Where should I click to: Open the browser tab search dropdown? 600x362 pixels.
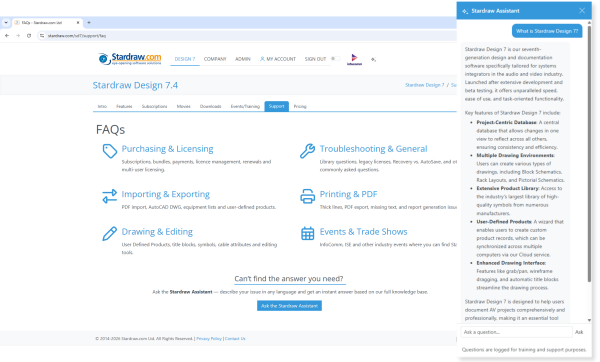tap(6, 23)
